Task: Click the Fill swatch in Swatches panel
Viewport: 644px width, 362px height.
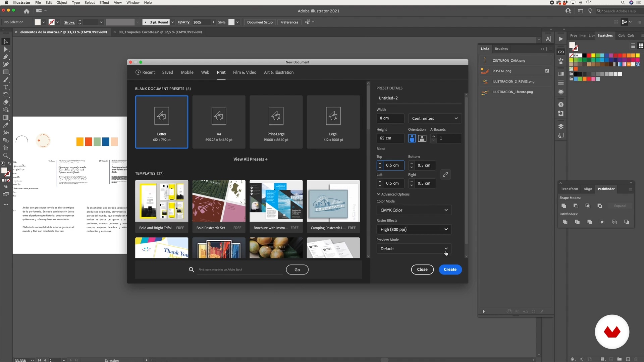Action: tap(573, 45)
